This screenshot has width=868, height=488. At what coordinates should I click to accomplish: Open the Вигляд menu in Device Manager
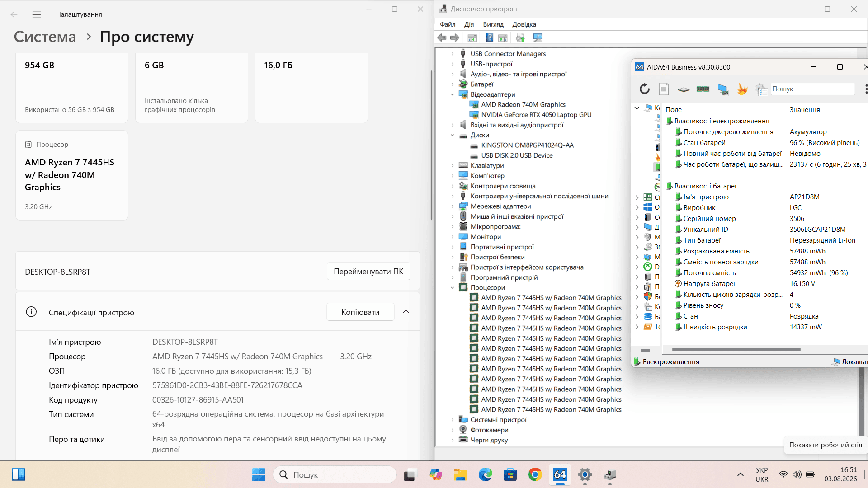click(x=493, y=24)
